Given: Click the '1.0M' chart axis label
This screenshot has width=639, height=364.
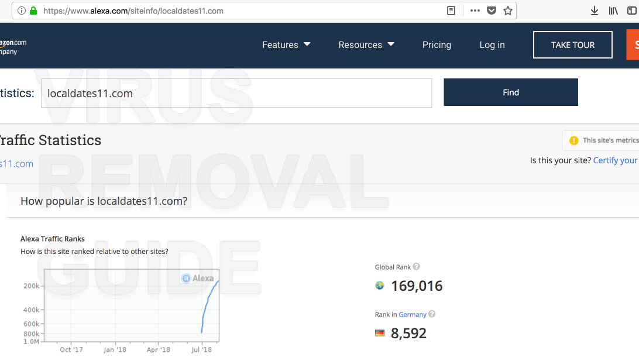Looking at the screenshot, I should pos(32,342).
